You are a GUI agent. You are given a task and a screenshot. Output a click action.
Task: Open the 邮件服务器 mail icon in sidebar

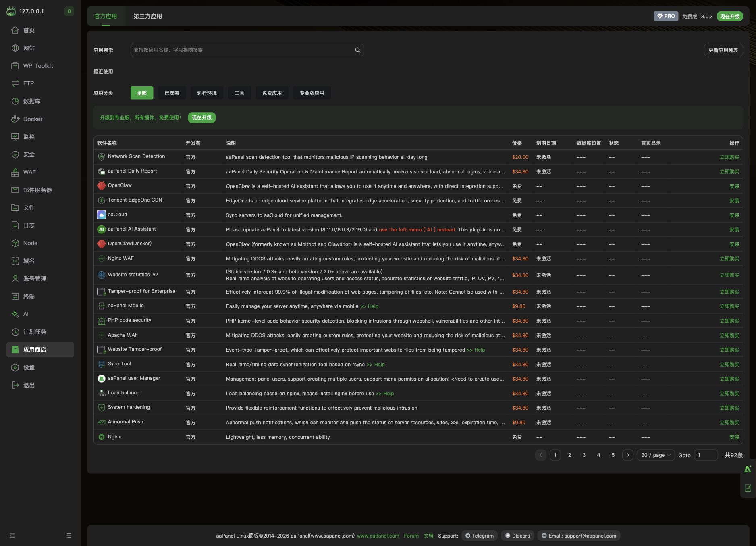click(x=15, y=190)
